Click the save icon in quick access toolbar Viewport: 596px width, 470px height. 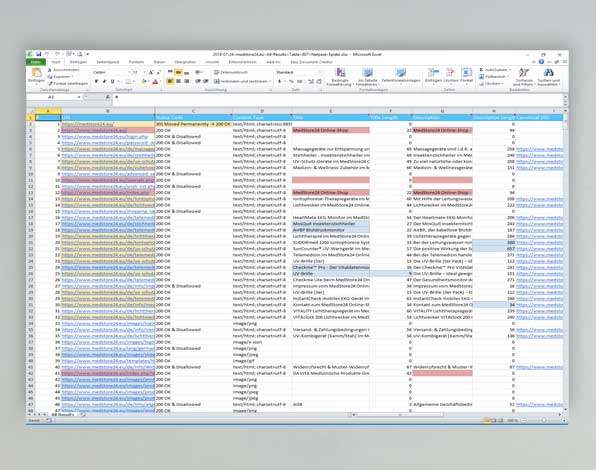(x=38, y=54)
